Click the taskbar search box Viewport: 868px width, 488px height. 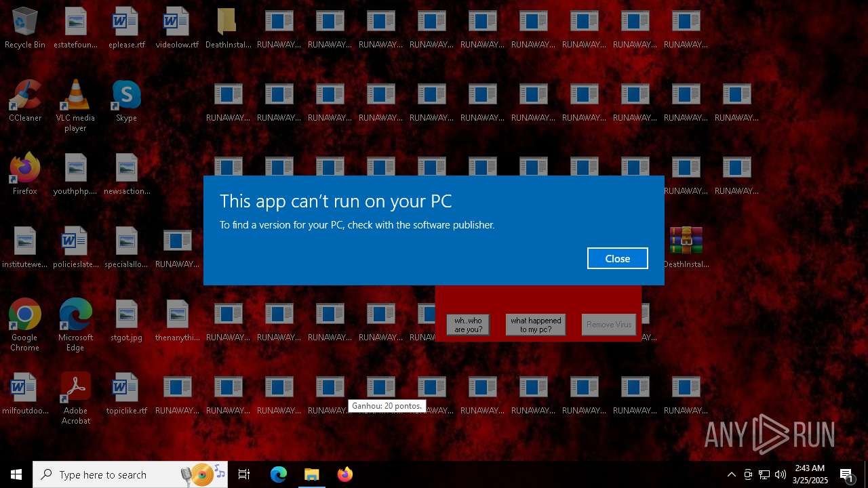click(x=131, y=474)
